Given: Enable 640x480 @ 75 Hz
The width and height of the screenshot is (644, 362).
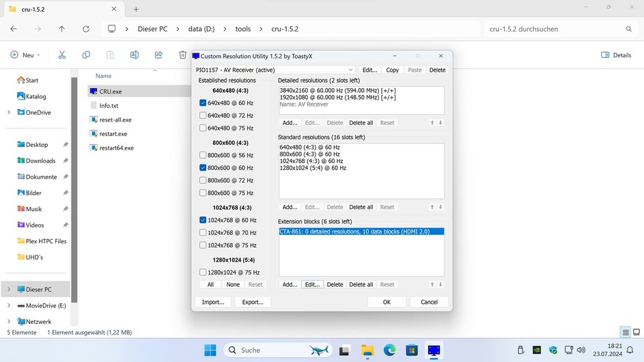Looking at the screenshot, I should (203, 128).
